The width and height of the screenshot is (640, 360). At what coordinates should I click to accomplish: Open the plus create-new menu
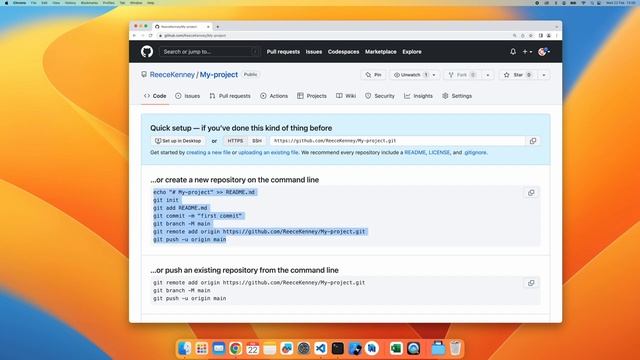[527, 52]
